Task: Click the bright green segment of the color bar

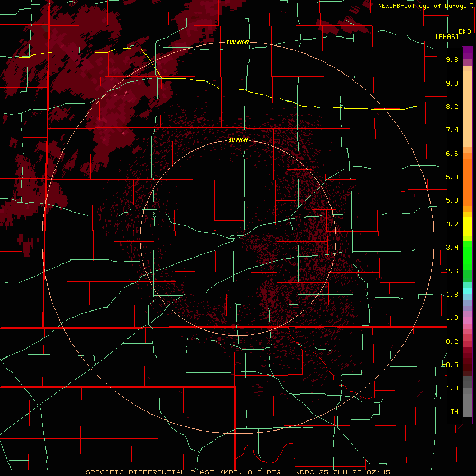Action: [467, 255]
